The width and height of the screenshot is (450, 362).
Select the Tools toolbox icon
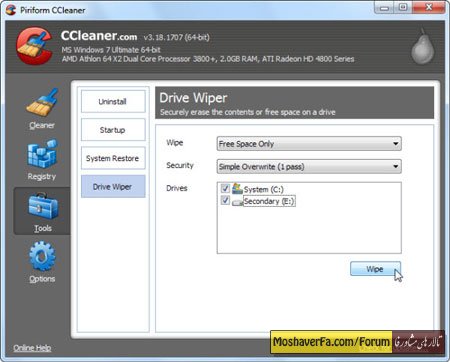coord(43,206)
